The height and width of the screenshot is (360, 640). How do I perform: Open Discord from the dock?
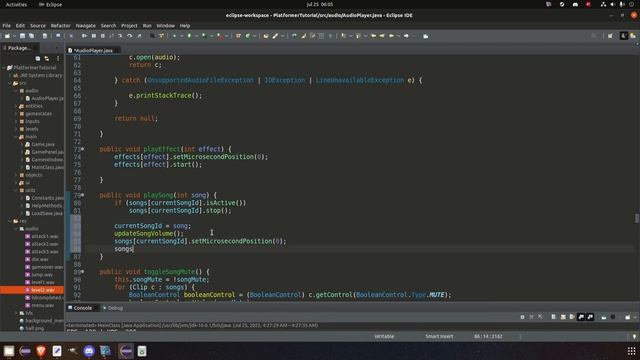(89, 351)
